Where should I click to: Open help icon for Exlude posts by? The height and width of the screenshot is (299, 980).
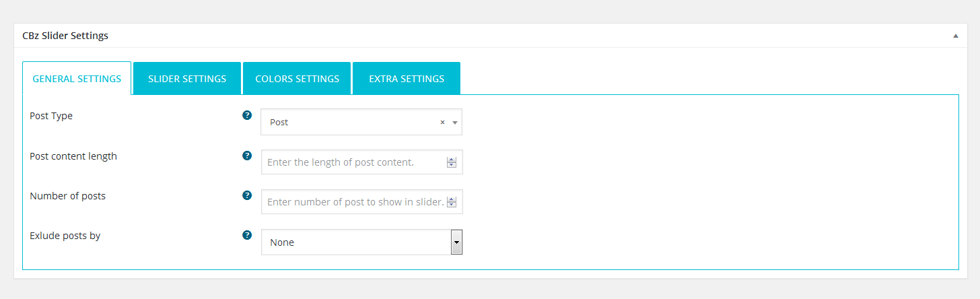(246, 235)
